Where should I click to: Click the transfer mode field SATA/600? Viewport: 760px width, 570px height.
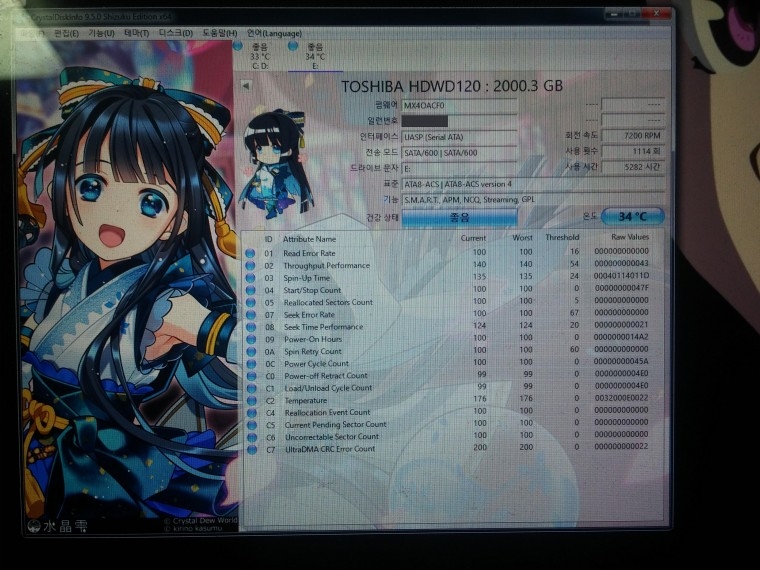point(459,153)
